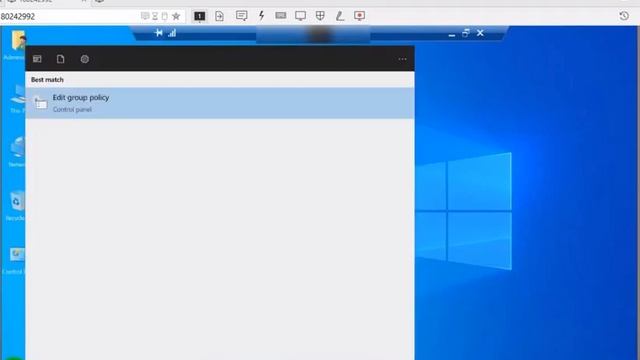
Task: Open the Edit group policy result
Action: click(220, 103)
